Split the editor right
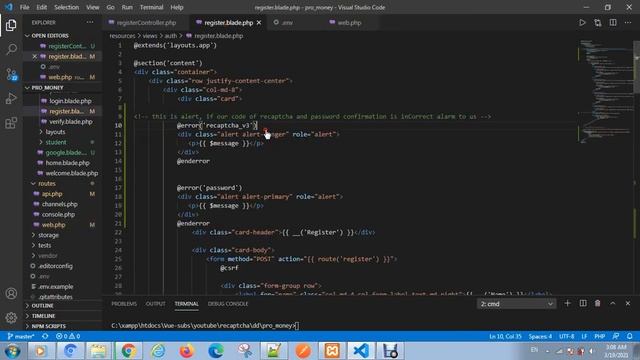This screenshot has width=640, height=360. click(613, 23)
